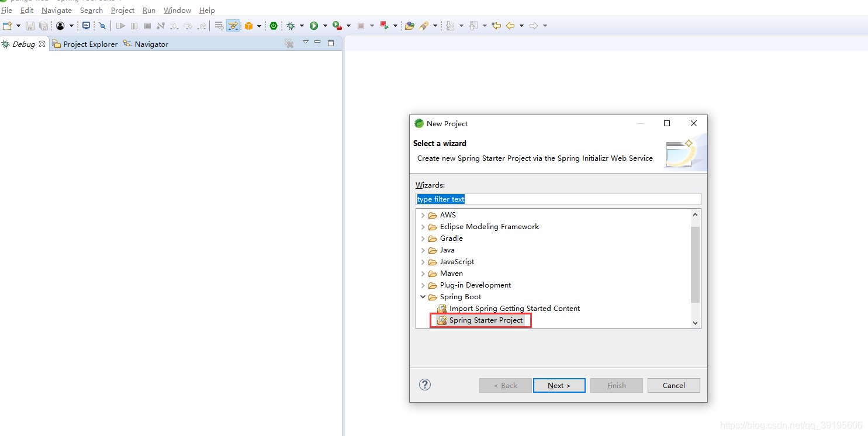Click the Step Return icon

coord(201,26)
